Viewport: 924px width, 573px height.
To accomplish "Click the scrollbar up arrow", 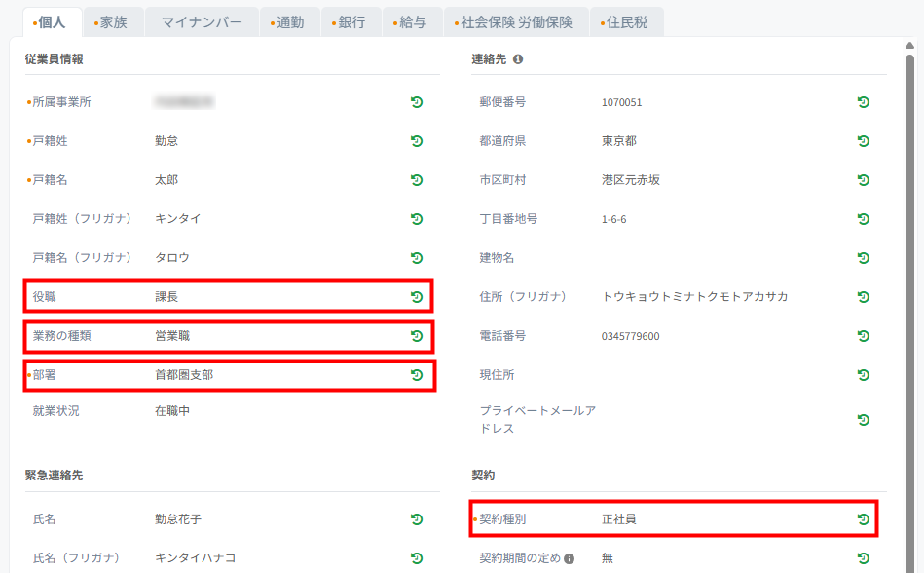I will (x=909, y=46).
